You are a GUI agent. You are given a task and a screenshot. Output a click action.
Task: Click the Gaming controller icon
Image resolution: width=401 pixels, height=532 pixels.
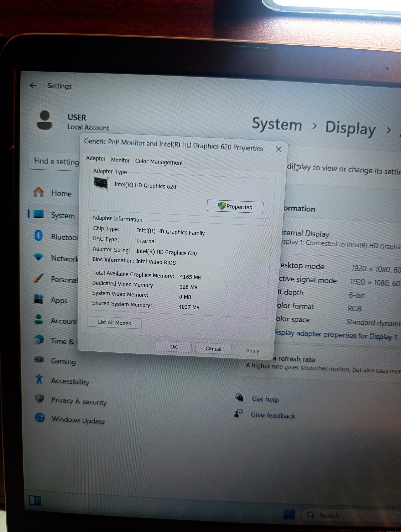pyautogui.click(x=39, y=360)
